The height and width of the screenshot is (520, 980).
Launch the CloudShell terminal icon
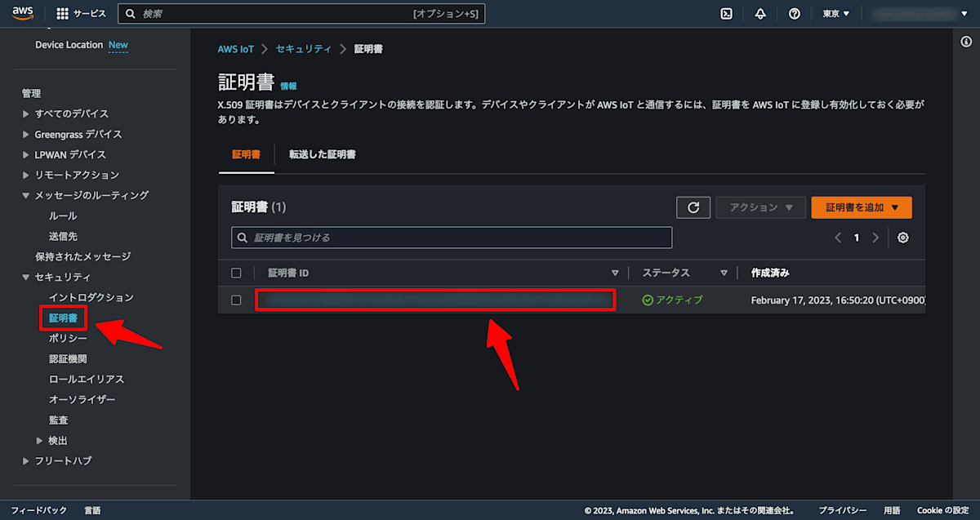tap(726, 14)
